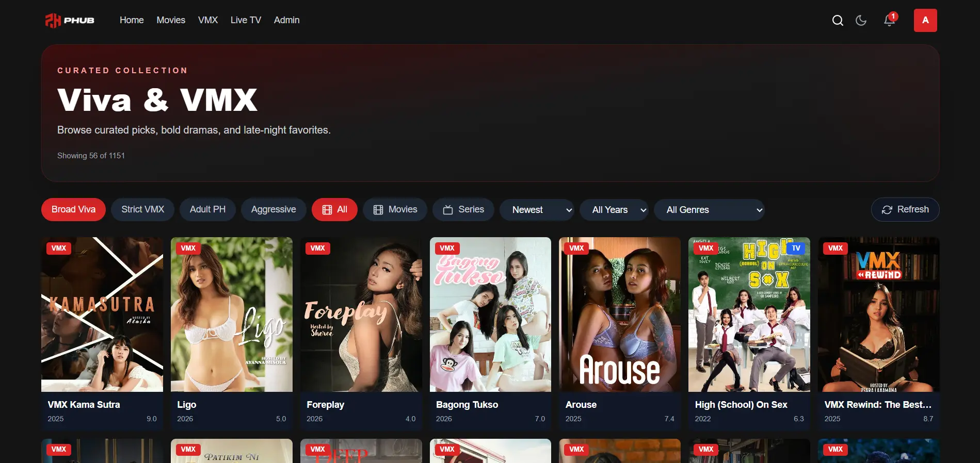
Task: Click the 'Foreplay' title text
Action: [325, 405]
